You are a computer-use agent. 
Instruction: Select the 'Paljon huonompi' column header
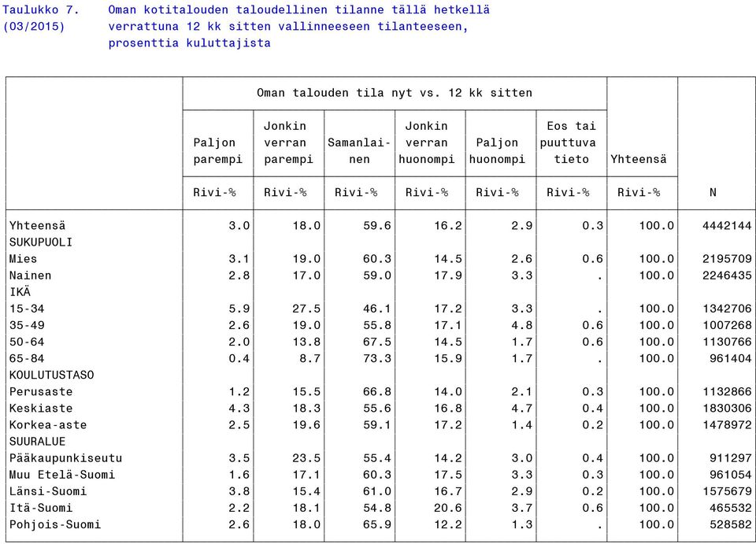[497, 151]
